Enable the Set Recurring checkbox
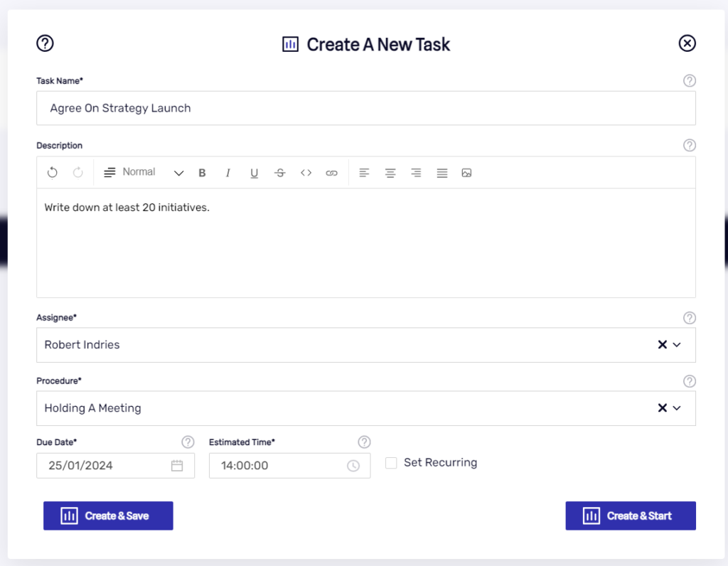 391,462
